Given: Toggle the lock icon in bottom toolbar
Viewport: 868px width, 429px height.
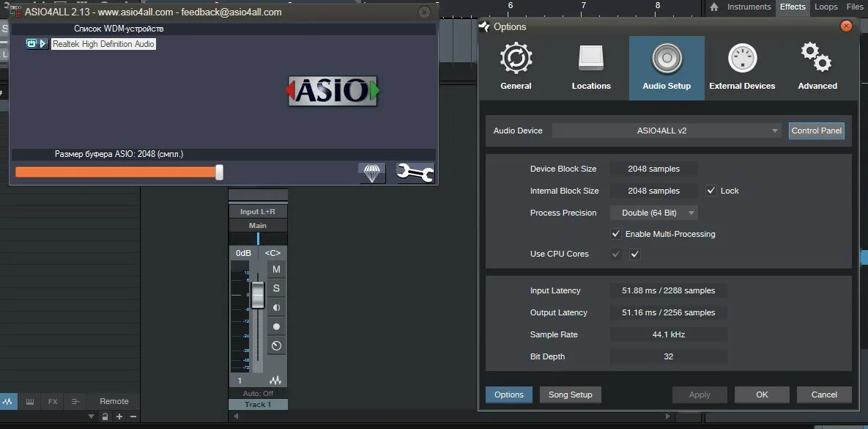Looking at the screenshot, I should click(105, 417).
